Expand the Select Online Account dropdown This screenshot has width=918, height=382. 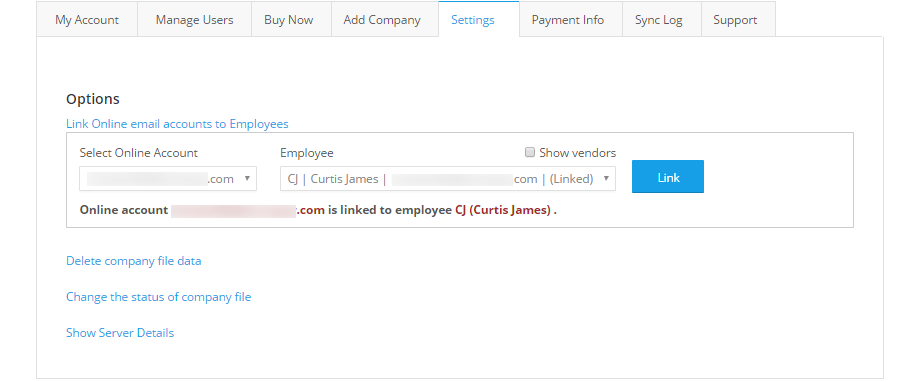pyautogui.click(x=168, y=179)
